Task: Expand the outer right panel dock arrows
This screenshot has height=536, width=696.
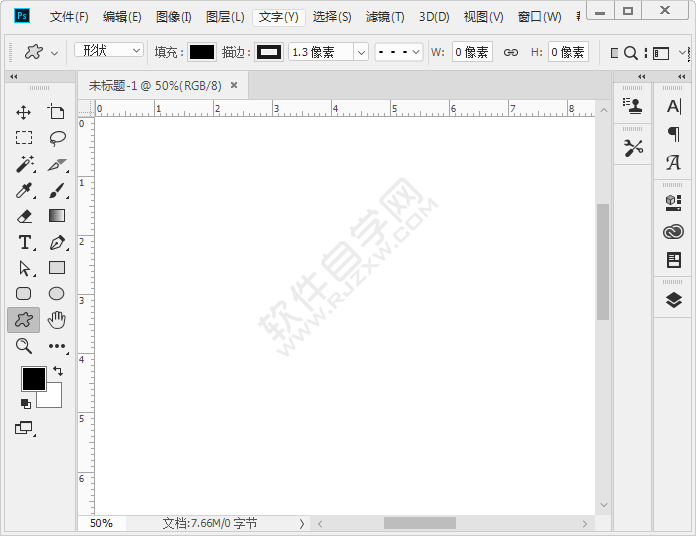Action: coord(682,76)
